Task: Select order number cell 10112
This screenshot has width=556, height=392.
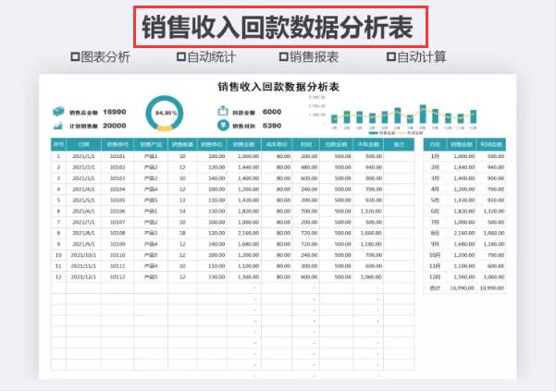Action: click(x=117, y=277)
